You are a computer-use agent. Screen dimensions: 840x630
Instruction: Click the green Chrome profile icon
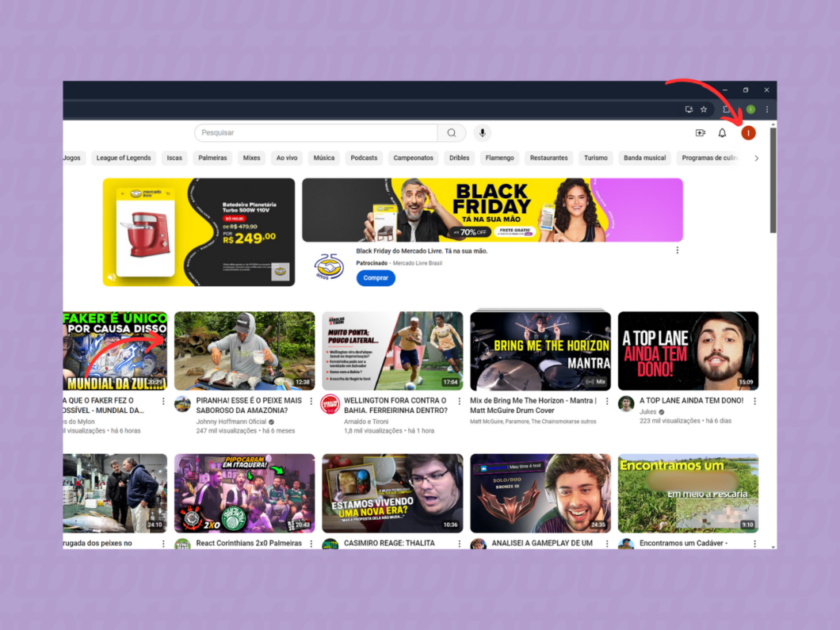(x=749, y=108)
